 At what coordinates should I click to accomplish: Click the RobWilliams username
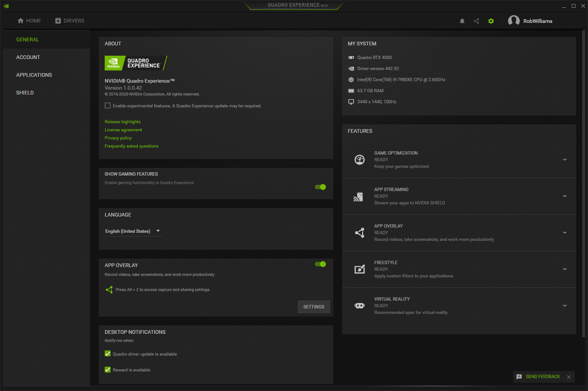click(538, 21)
